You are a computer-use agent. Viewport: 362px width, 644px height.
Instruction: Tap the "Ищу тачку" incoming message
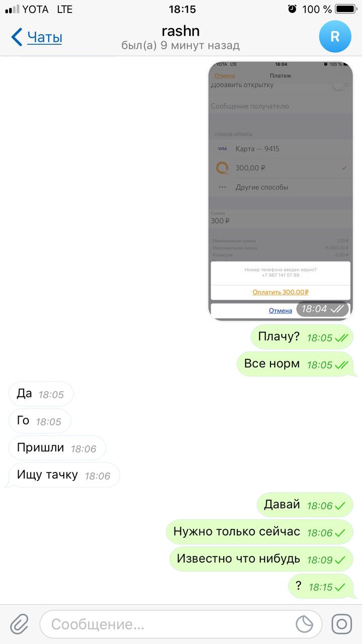click(x=63, y=475)
